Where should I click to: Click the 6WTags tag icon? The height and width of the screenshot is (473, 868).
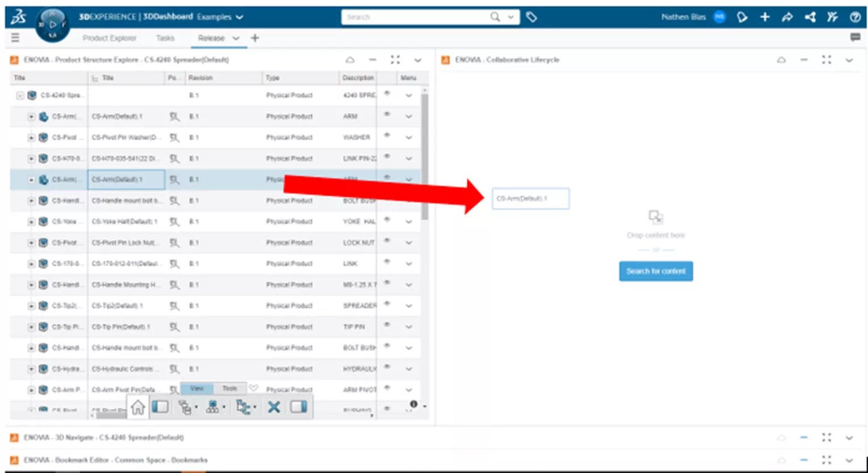click(x=531, y=17)
